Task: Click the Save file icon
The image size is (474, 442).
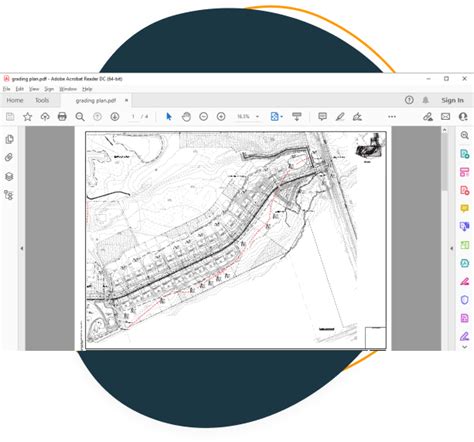Action: (10, 117)
